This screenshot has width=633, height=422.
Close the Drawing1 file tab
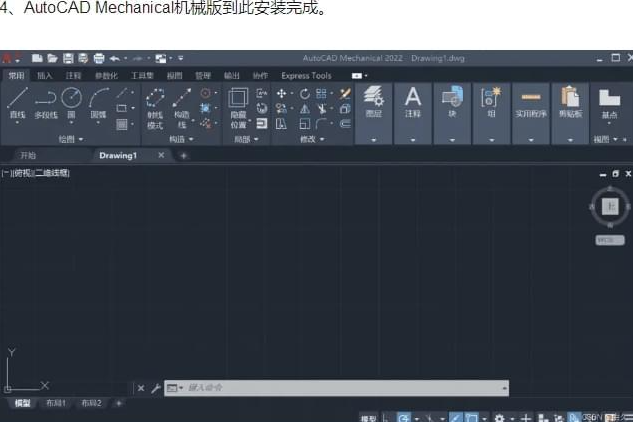pyautogui.click(x=161, y=155)
